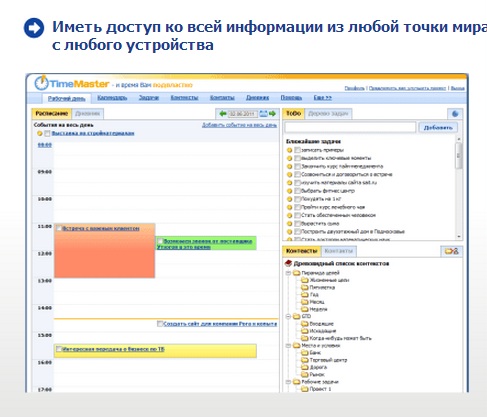Viewport: 487px width, 417px height.
Task: Click folder icon of 'Год' context
Action: pyautogui.click(x=304, y=294)
